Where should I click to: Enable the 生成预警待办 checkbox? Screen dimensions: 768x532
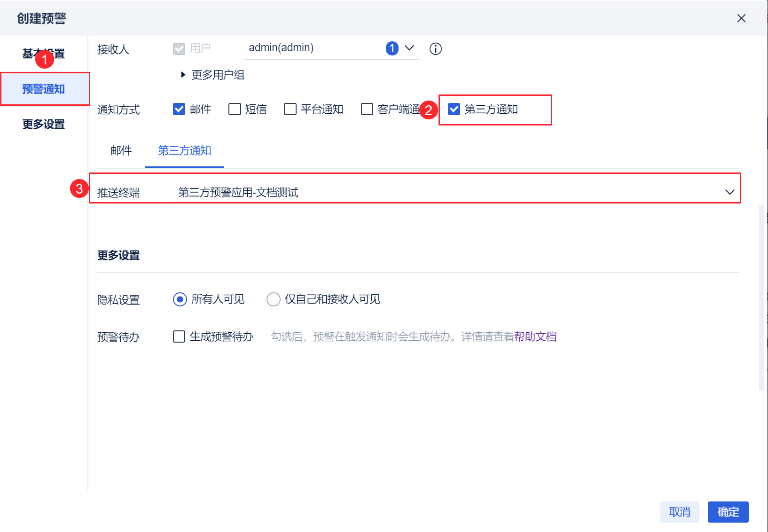pos(179,336)
